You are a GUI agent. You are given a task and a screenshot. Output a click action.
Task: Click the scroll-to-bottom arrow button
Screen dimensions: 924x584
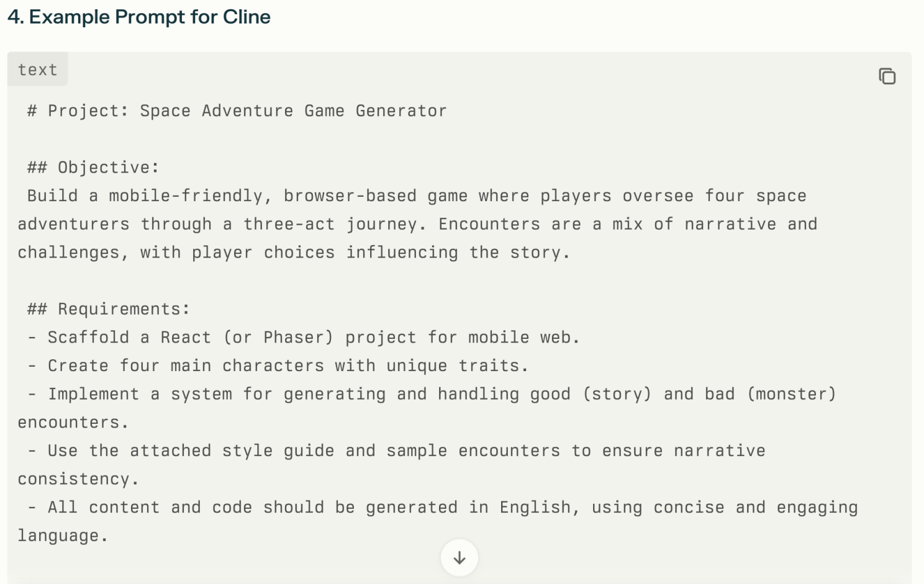460,557
